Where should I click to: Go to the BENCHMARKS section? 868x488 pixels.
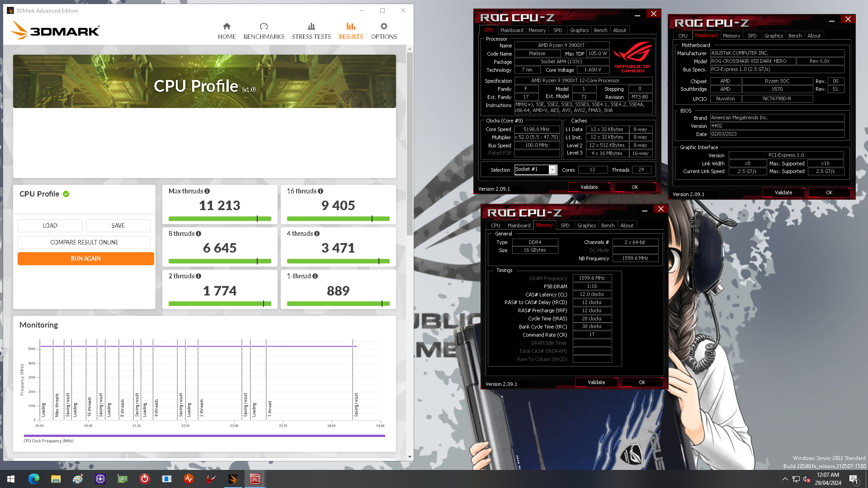tap(264, 31)
